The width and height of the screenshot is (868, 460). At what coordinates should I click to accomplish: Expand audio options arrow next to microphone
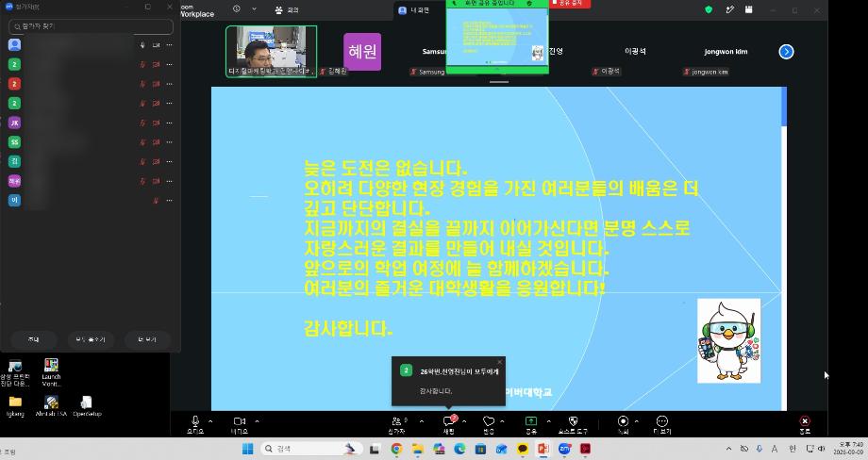tap(210, 421)
